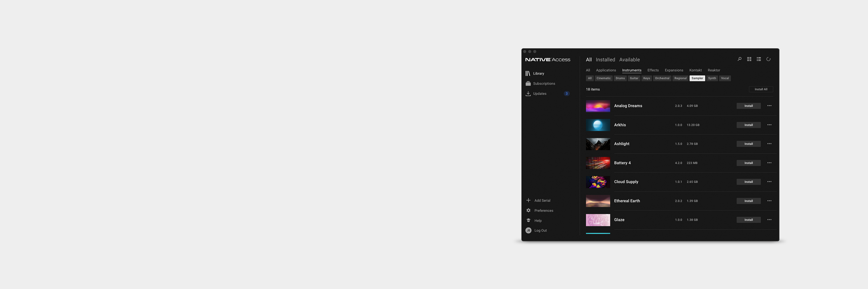
Task: Install Glaze
Action: 748,220
